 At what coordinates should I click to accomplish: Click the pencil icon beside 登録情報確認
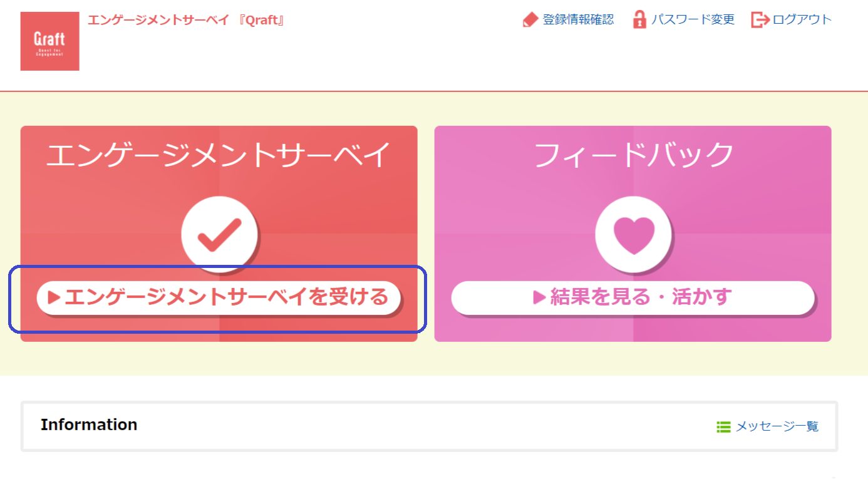coord(530,19)
